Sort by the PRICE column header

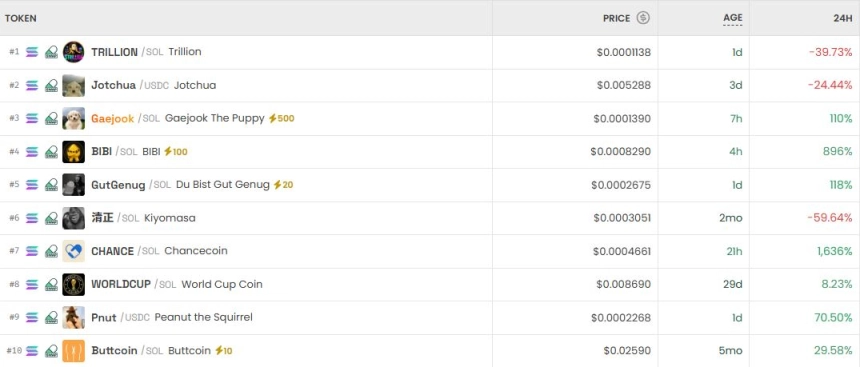(616, 18)
